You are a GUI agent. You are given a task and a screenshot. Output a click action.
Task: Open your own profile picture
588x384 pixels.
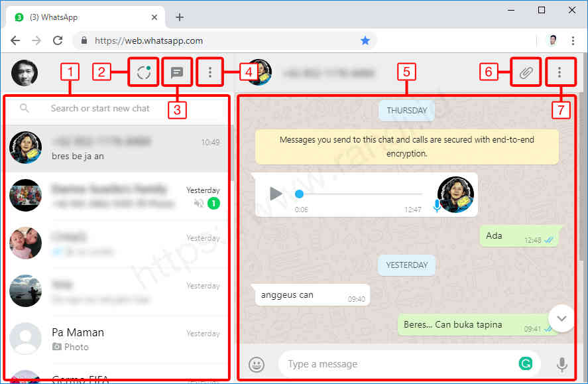tap(25, 73)
